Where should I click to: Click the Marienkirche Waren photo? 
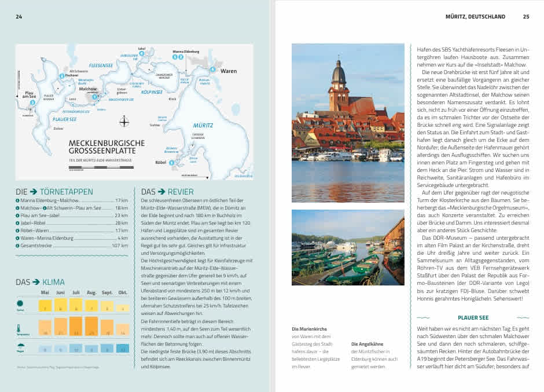(x=348, y=123)
